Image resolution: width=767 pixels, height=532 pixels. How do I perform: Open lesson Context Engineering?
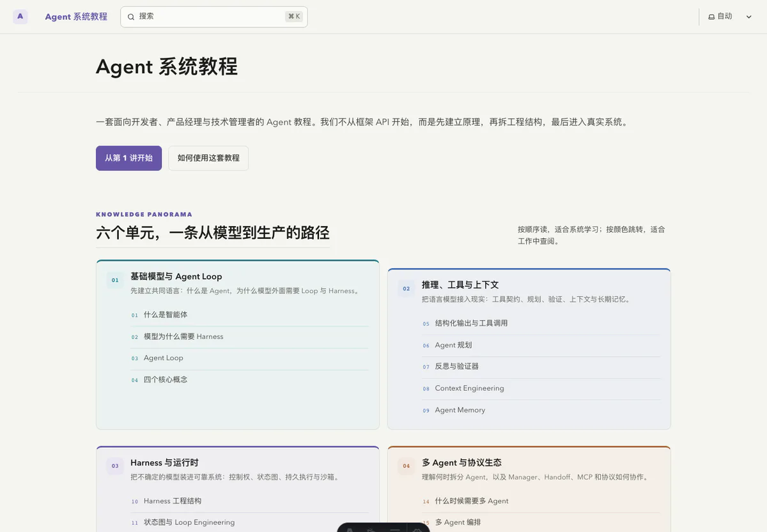click(541, 388)
